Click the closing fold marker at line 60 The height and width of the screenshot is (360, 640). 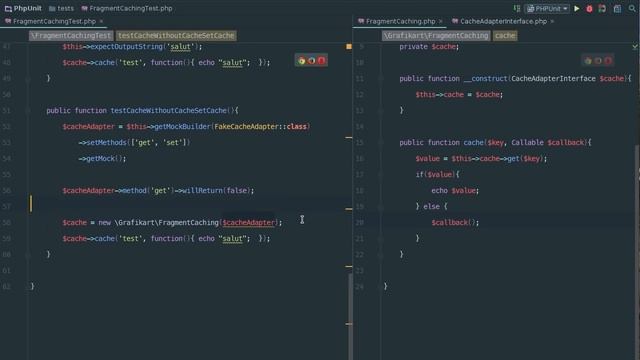tap(28, 255)
